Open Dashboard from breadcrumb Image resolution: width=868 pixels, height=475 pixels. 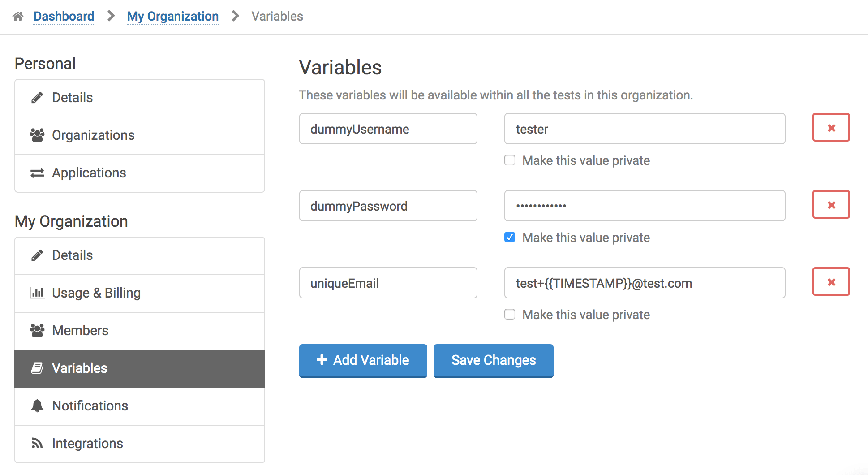(x=64, y=16)
